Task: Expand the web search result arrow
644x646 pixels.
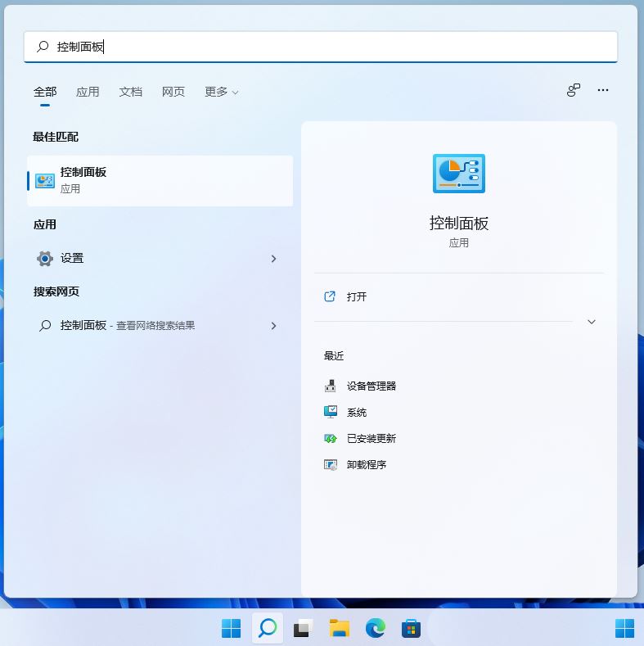Action: click(x=273, y=326)
